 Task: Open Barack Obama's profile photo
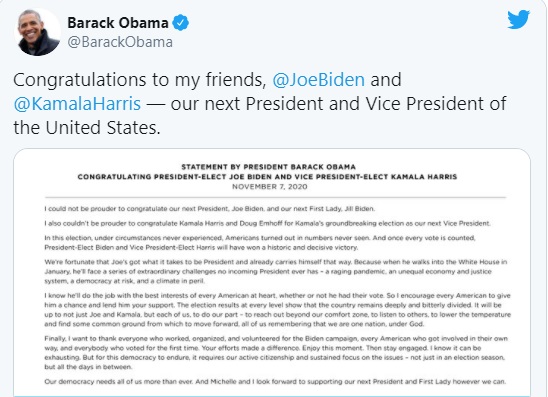37,33
